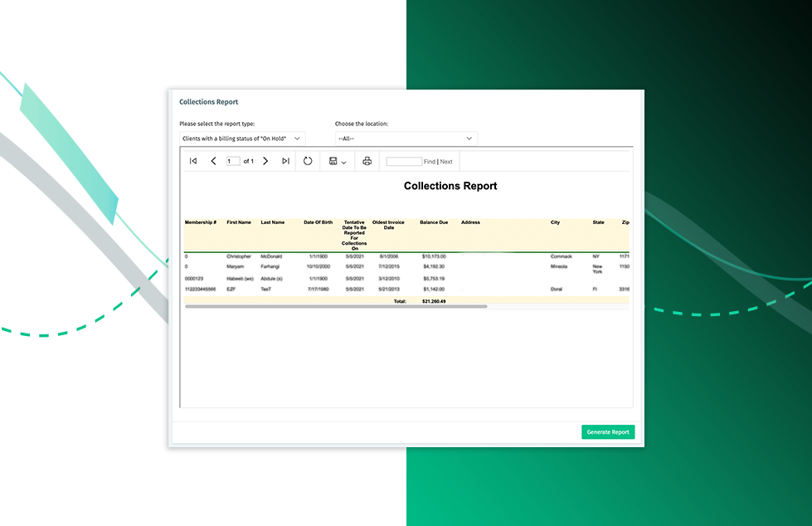Click the save/export disk icon
The image size is (812, 526).
333,161
